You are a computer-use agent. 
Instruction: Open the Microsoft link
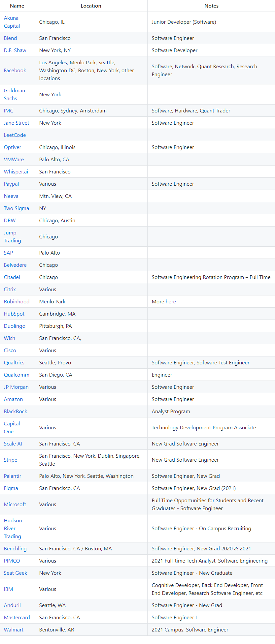click(15, 505)
